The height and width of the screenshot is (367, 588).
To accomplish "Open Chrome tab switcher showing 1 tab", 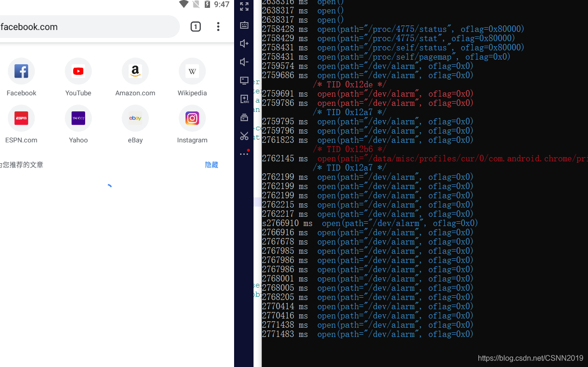I will (196, 27).
